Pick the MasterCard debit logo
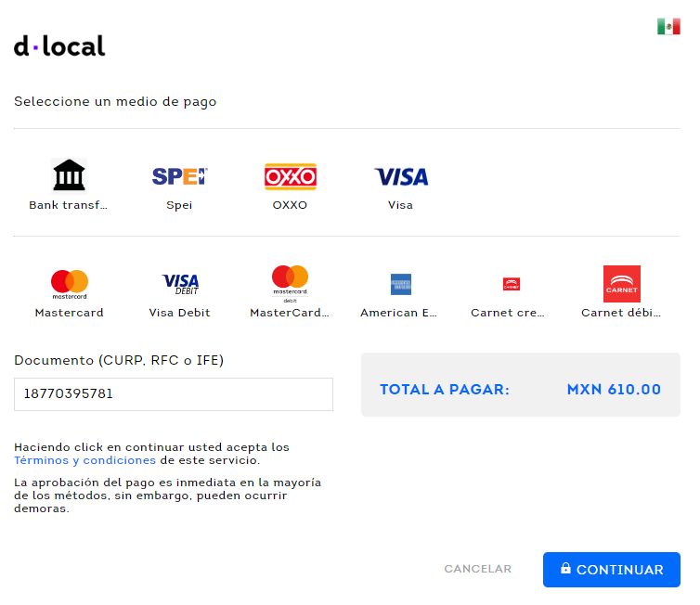Viewport: 700px width, 605px height. [x=291, y=284]
